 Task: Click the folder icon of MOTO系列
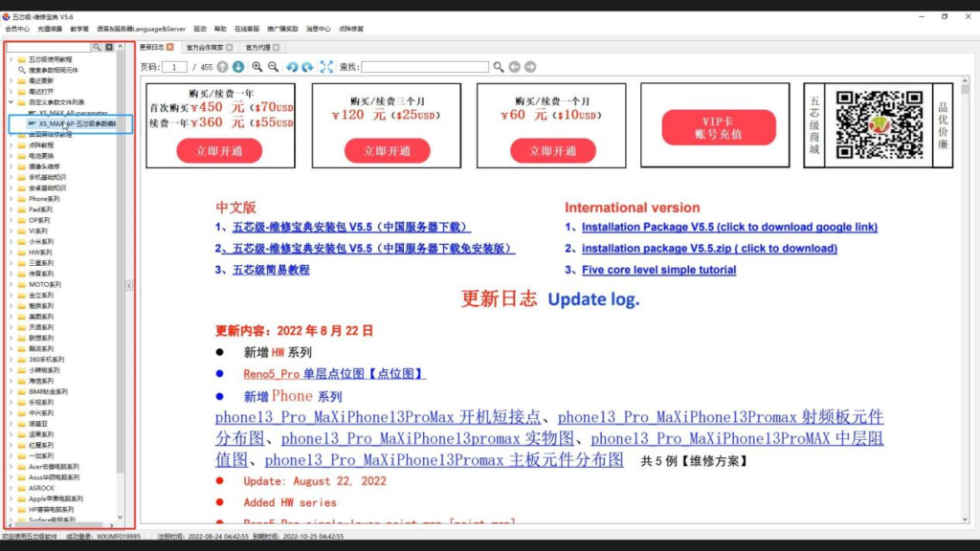click(22, 284)
